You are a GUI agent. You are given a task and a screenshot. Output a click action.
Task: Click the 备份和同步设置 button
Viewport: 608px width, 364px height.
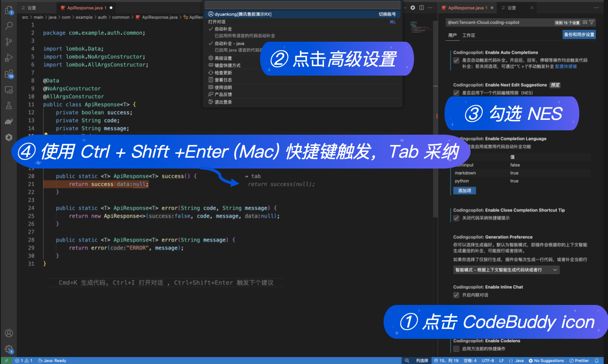point(579,35)
